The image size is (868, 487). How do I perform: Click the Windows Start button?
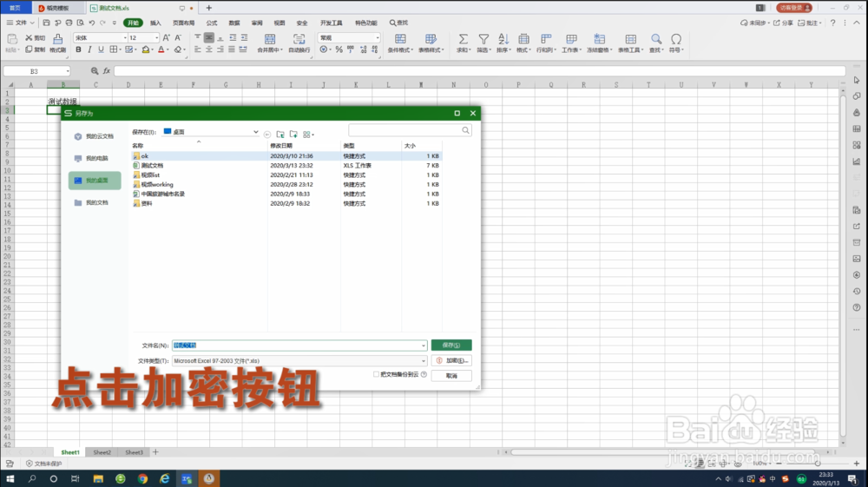10,478
